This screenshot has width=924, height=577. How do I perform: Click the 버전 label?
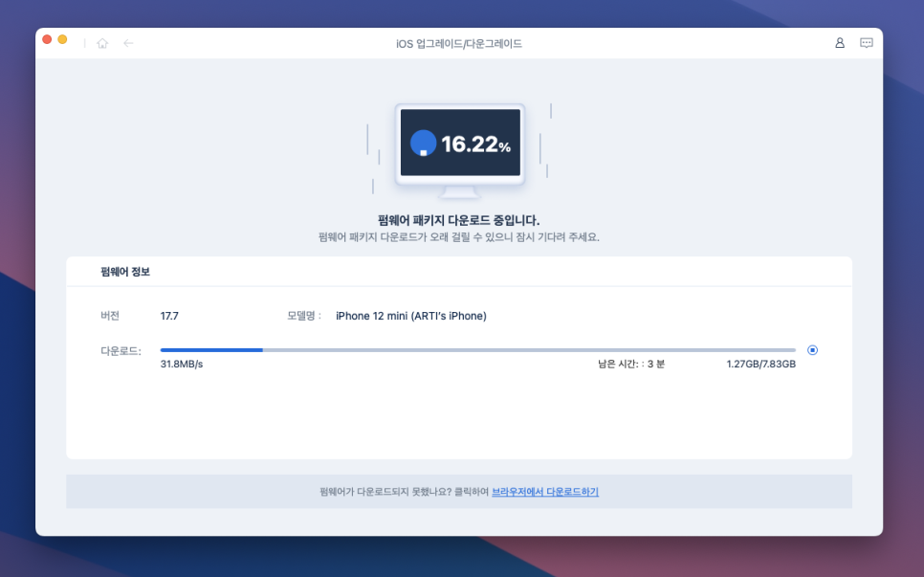pyautogui.click(x=110, y=316)
